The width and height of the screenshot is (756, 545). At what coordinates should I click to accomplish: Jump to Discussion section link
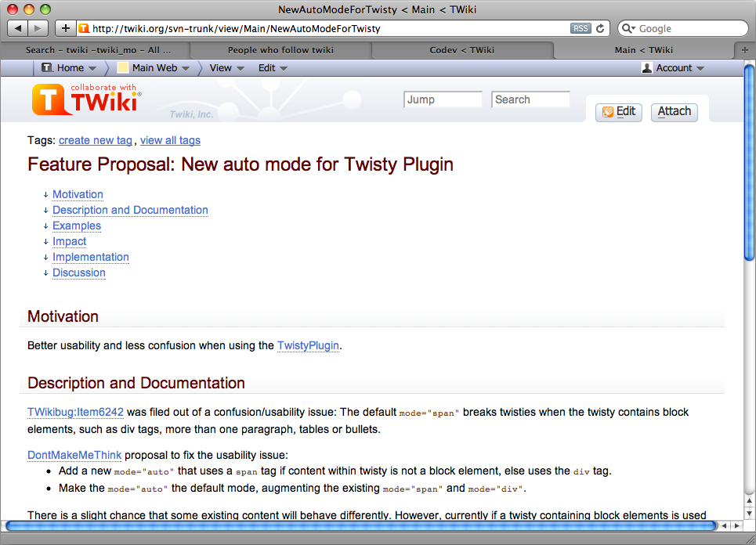(x=78, y=272)
